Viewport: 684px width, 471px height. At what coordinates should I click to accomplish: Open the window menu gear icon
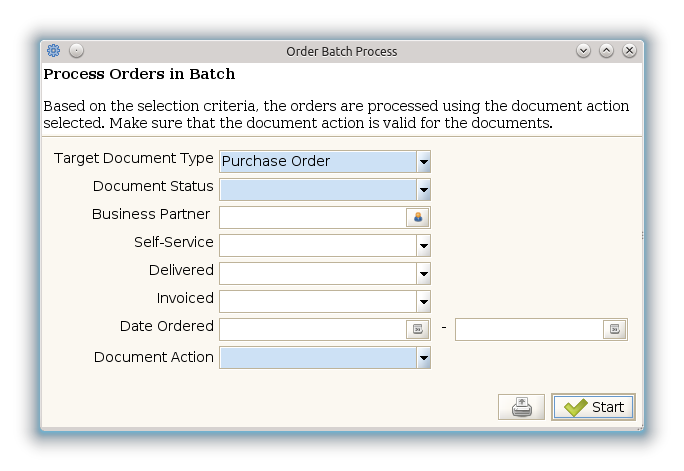click(54, 51)
